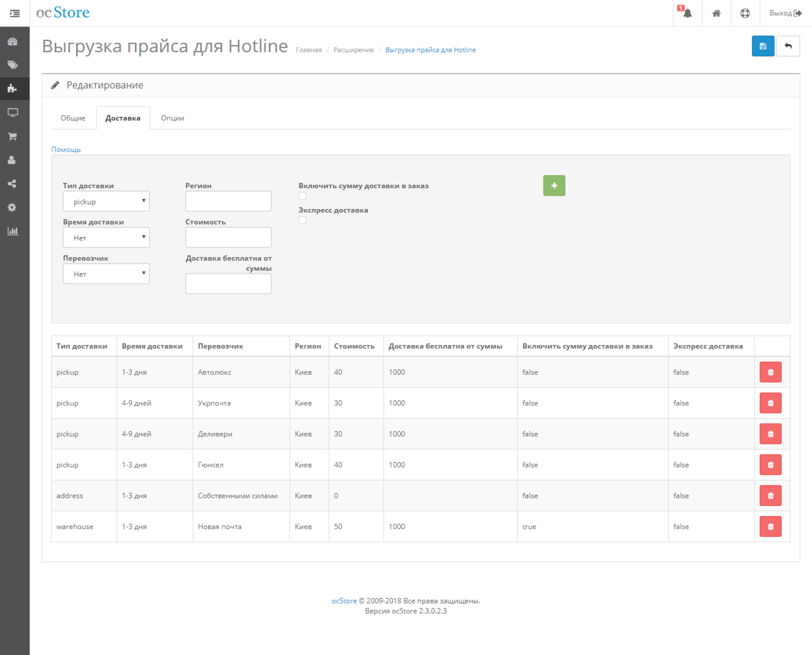Click the home icon in header
The height and width of the screenshot is (655, 812).
point(716,13)
